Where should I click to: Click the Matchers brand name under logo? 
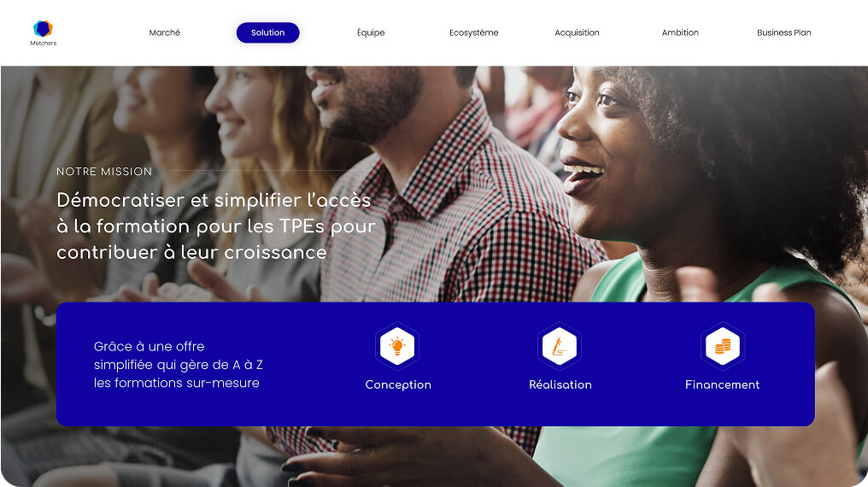pos(44,43)
